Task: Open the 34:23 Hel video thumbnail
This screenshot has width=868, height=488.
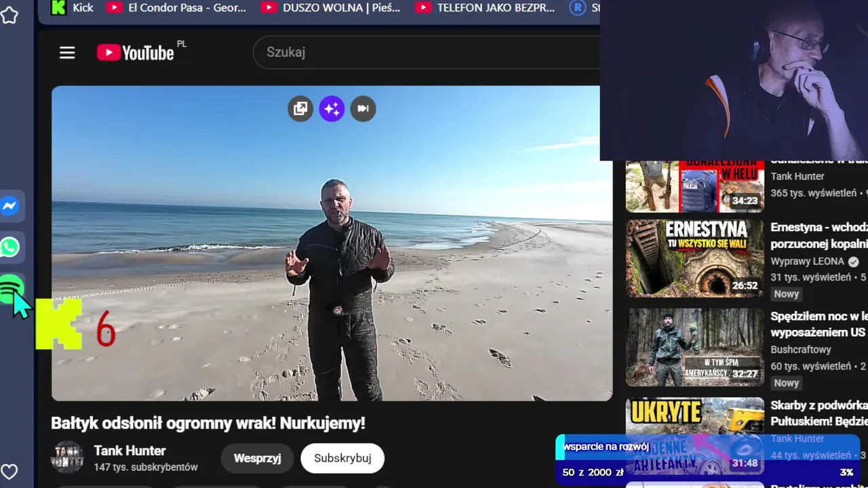Action: pyautogui.click(x=695, y=186)
